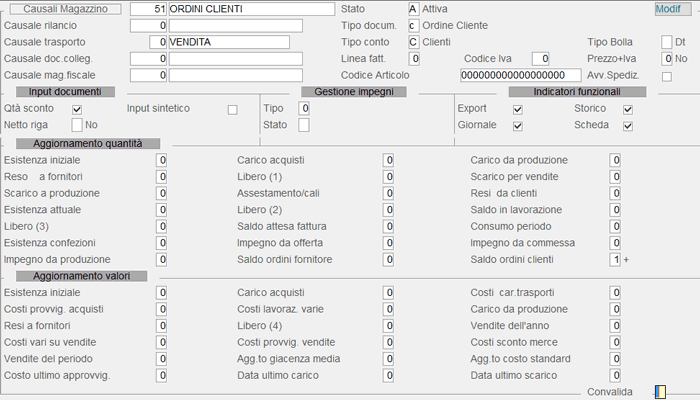Check the Avv.Spediz. checkbox

(667, 76)
